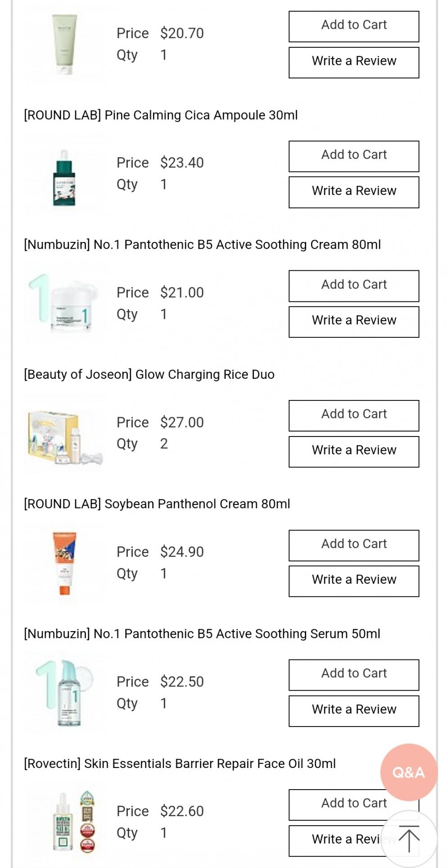This screenshot has height=868, width=448.
Task: Add Pine Calming Cica Ampoule to cart
Action: pyautogui.click(x=353, y=156)
